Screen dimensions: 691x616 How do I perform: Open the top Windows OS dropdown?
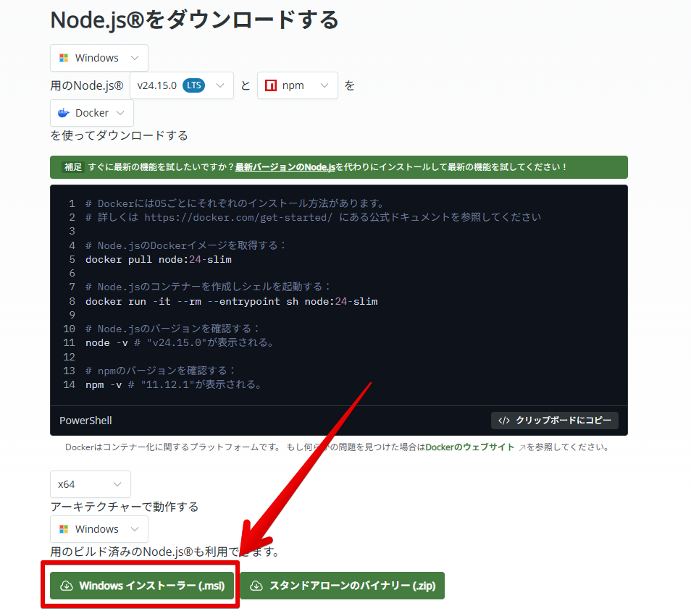(99, 58)
